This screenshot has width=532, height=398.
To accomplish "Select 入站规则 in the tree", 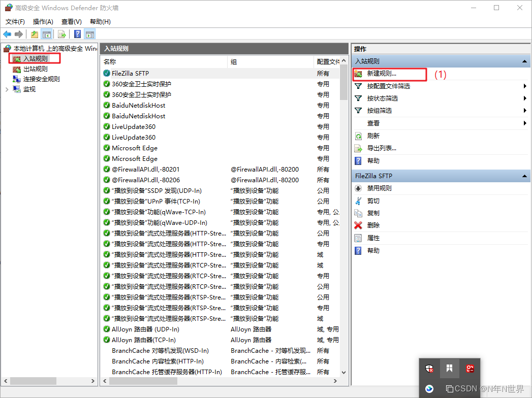I will (x=35, y=59).
